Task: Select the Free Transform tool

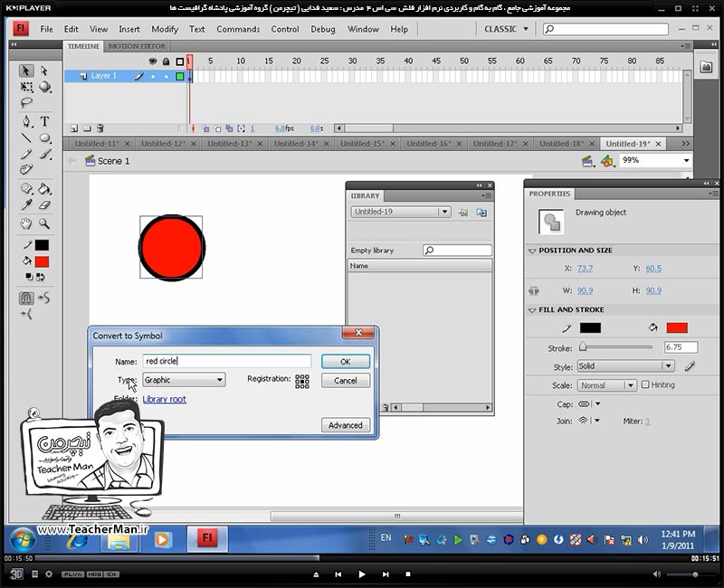Action: coord(26,87)
